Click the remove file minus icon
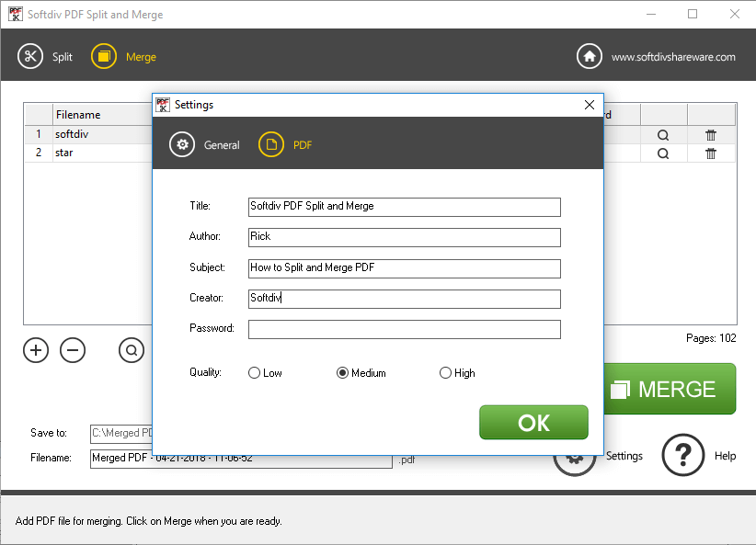Screen dimensions: 756x545 coord(73,350)
